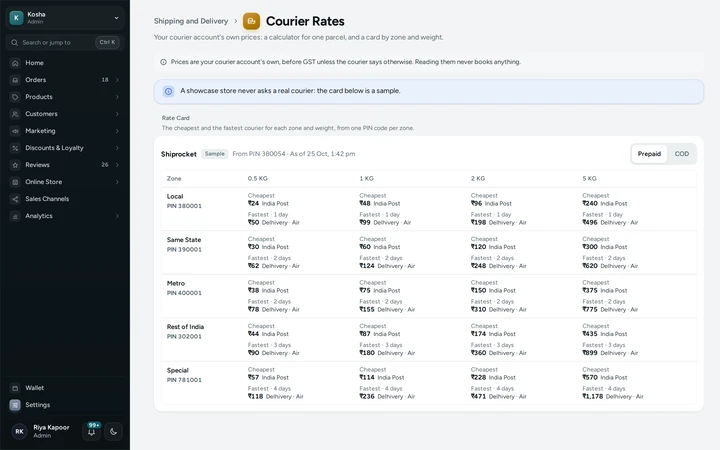Click the Ctrl K shortcut badge
The image size is (720, 450).
pyautogui.click(x=107, y=42)
